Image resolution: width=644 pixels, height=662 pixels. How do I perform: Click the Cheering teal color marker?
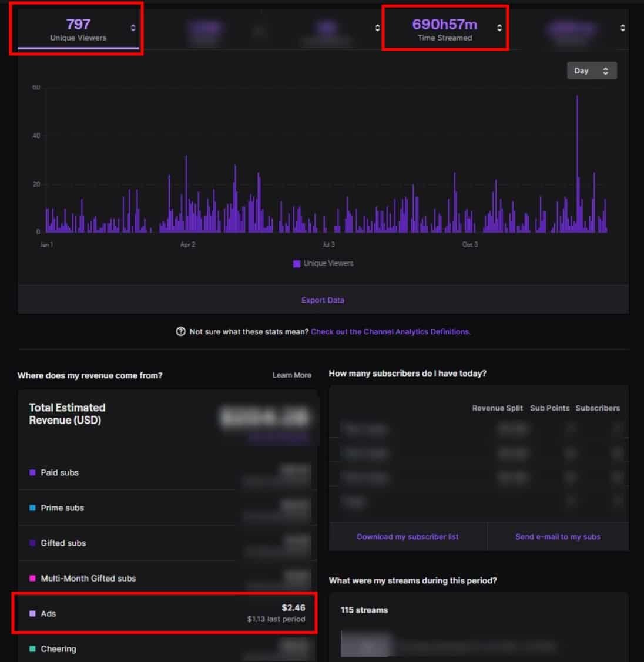pyautogui.click(x=32, y=649)
